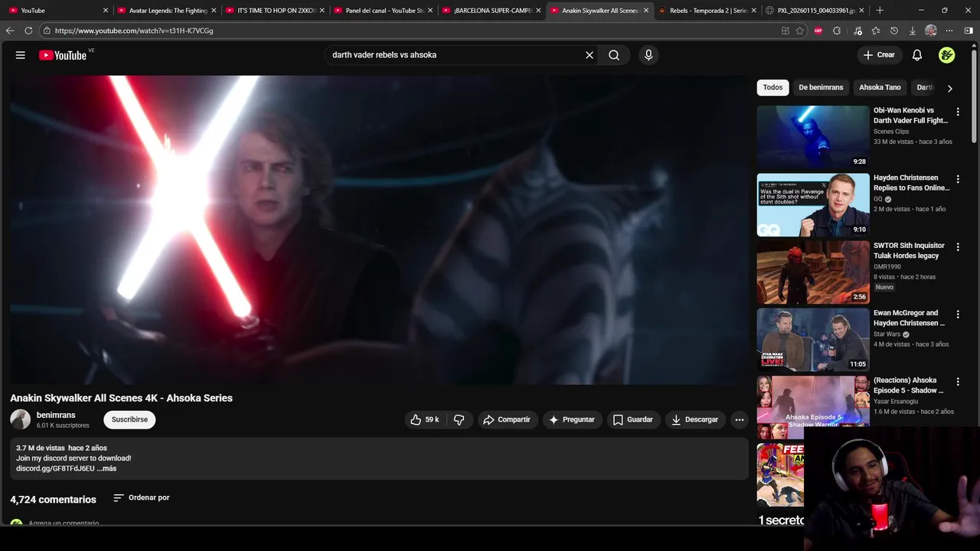This screenshot has width=980, height=551.
Task: Open the benimrans channel name link
Action: (56, 415)
